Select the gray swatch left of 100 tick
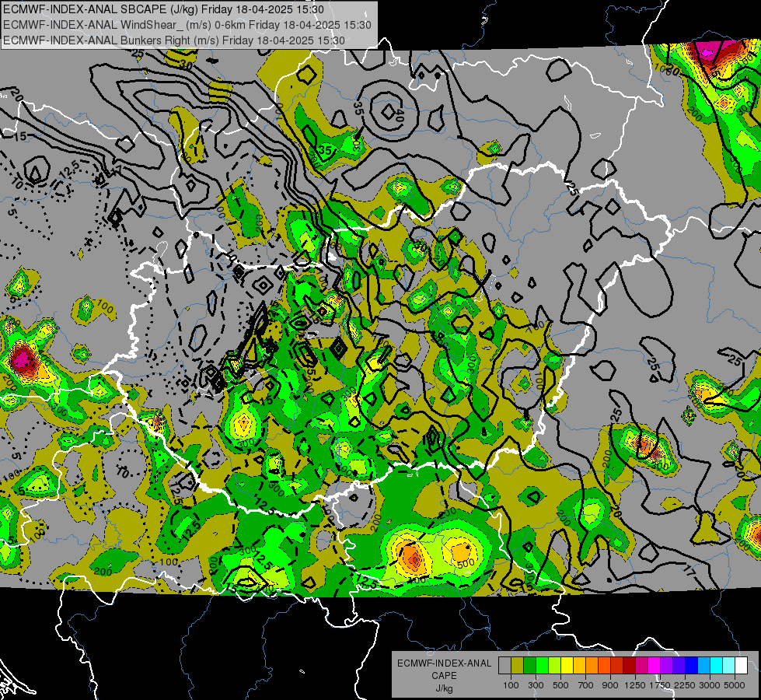 [504, 666]
